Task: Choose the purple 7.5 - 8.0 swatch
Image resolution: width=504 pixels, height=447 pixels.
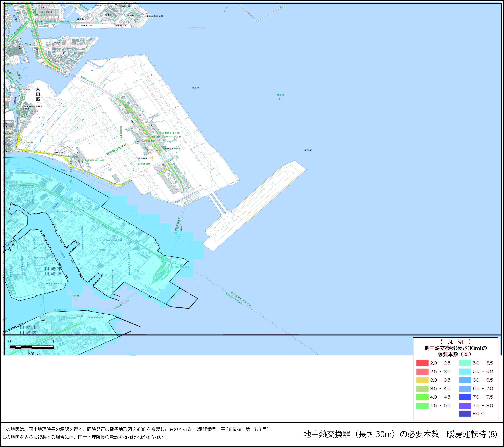Action: pos(465,406)
